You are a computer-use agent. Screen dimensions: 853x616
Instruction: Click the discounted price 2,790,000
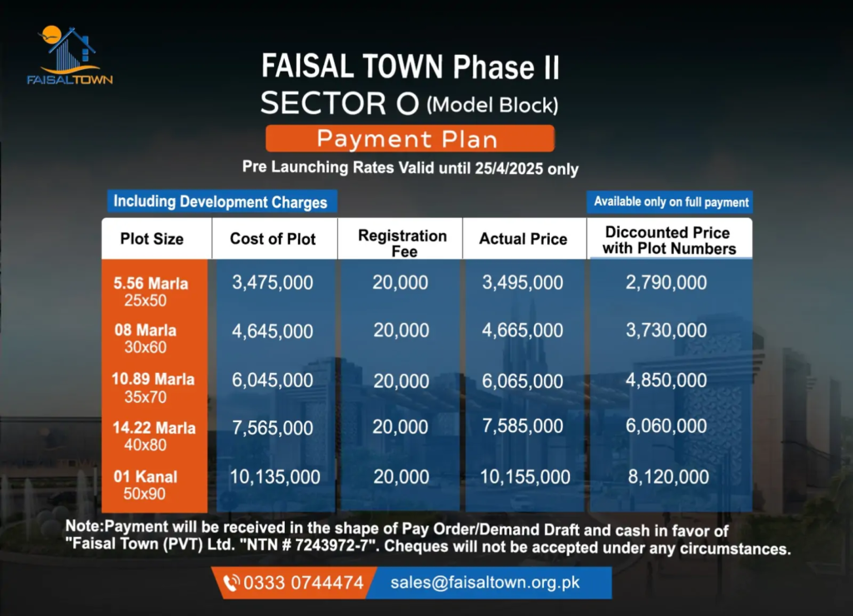pyautogui.click(x=666, y=283)
